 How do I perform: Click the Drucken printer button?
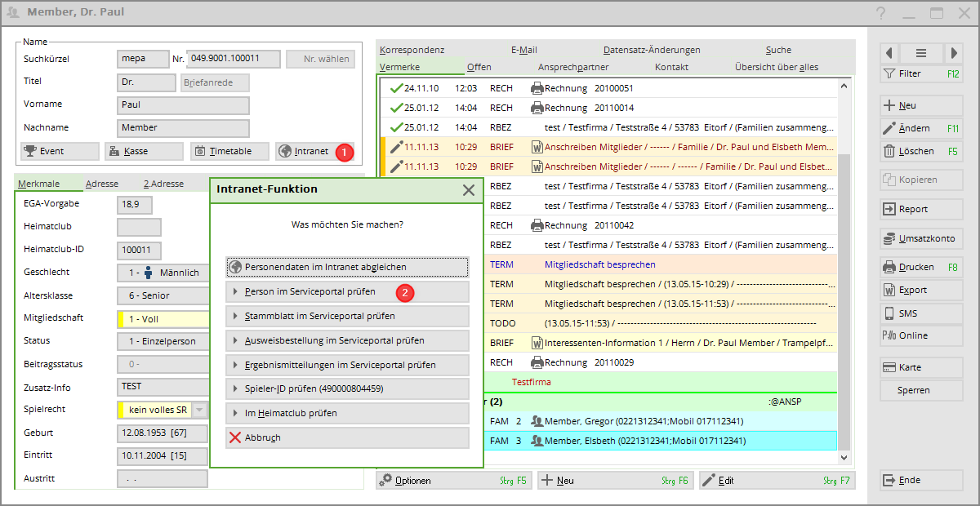pos(920,267)
